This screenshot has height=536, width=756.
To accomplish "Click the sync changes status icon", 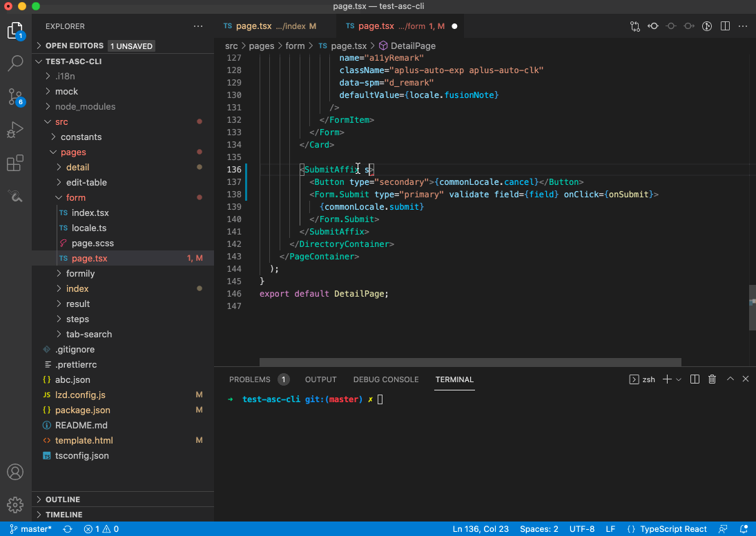I will 68,529.
